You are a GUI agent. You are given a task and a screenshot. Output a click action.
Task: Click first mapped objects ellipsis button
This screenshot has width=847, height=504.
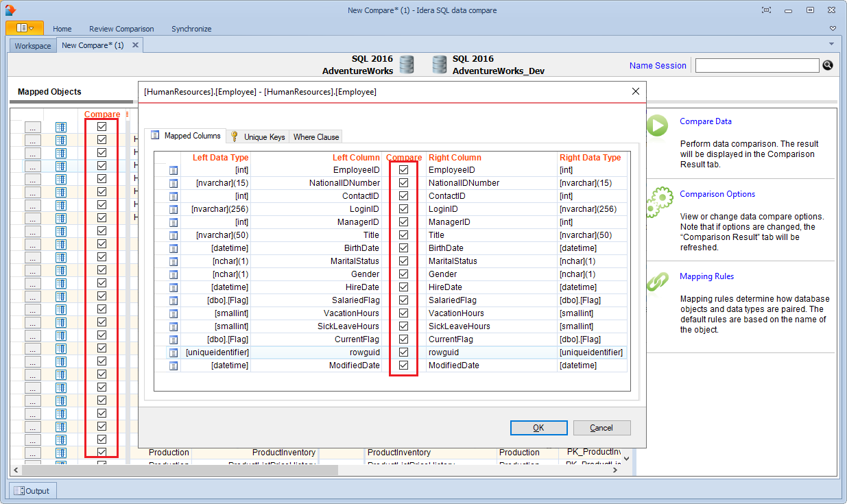33,127
